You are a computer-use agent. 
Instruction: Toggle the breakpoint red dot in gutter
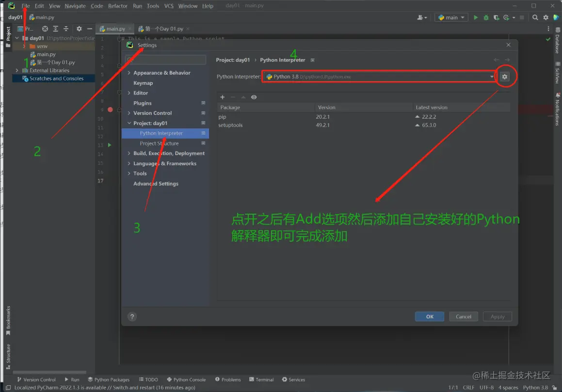point(111,110)
